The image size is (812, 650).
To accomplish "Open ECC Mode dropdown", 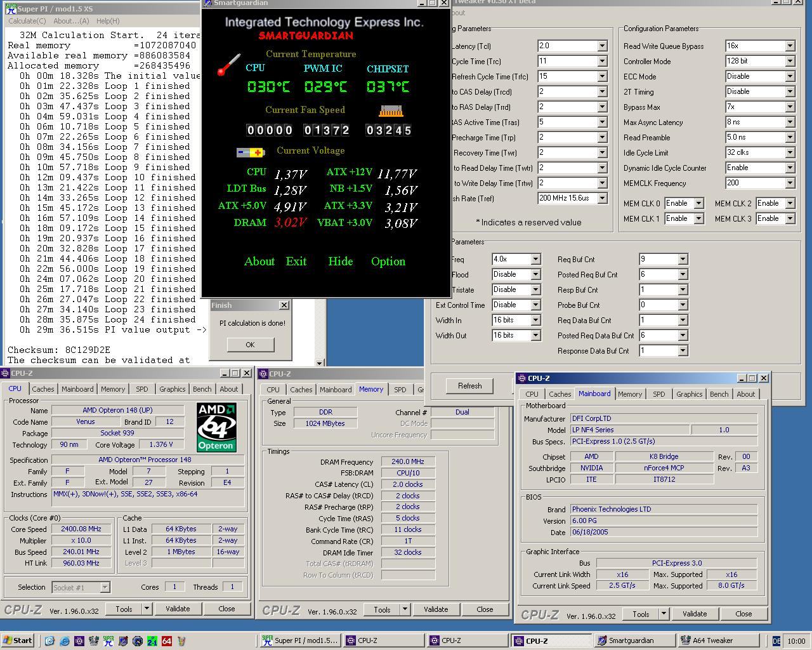I will pos(790,76).
